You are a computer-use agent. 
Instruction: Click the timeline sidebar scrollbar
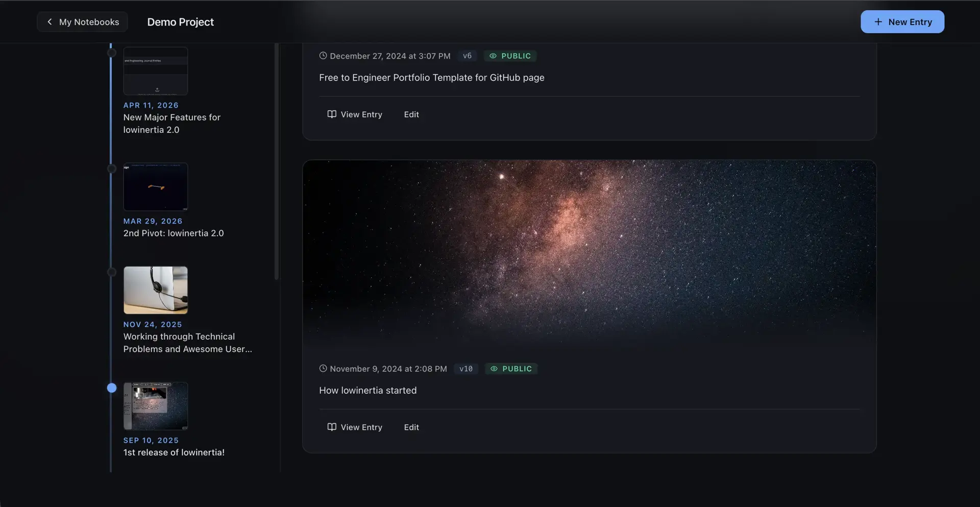point(277,161)
